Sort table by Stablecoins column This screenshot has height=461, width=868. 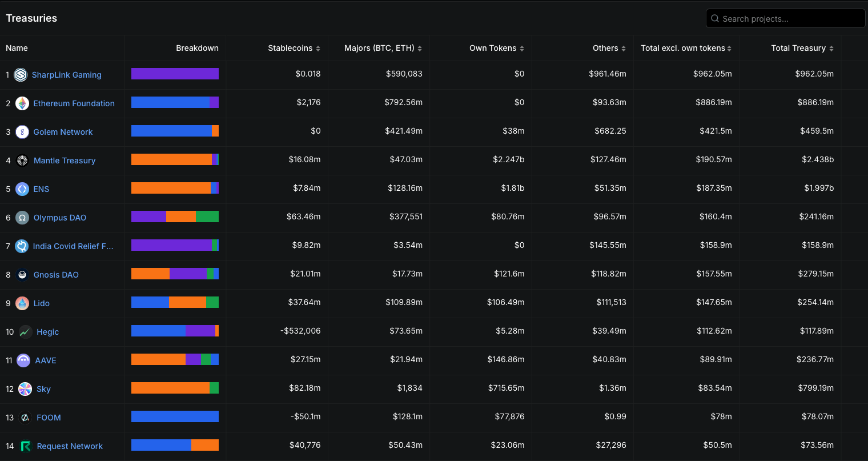pos(294,48)
